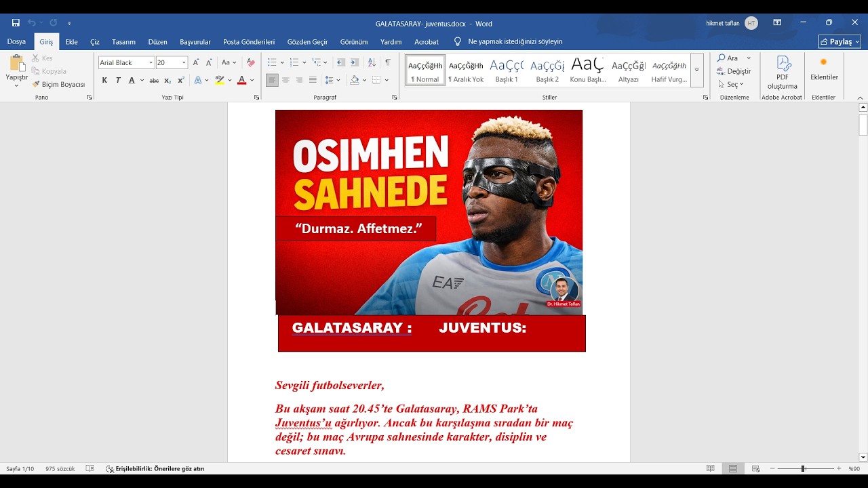The image size is (868, 488).
Task: Click the %90 zoom level
Action: coord(854,468)
